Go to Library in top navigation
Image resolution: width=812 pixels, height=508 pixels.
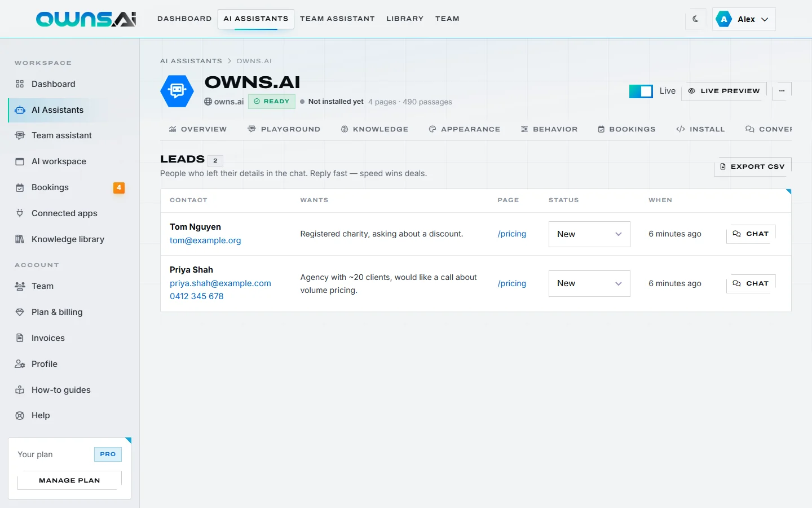click(405, 19)
